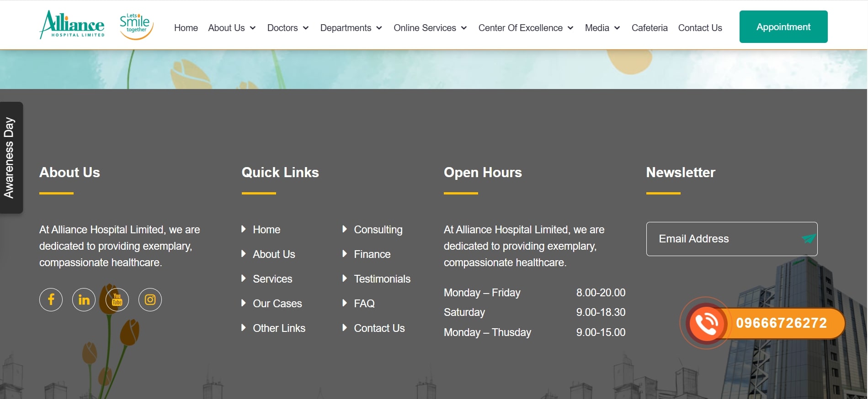Click the Lets Smile Together logo
This screenshot has width=868, height=399.
coord(135,26)
